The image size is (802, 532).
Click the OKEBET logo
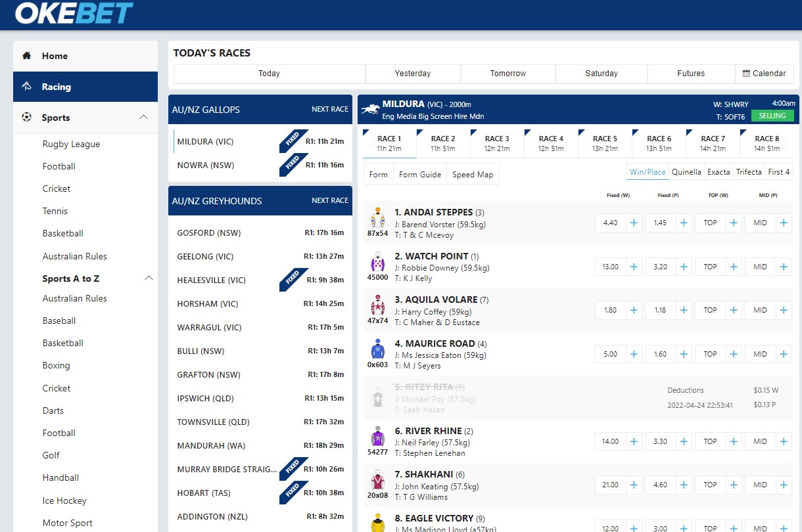[x=74, y=12]
